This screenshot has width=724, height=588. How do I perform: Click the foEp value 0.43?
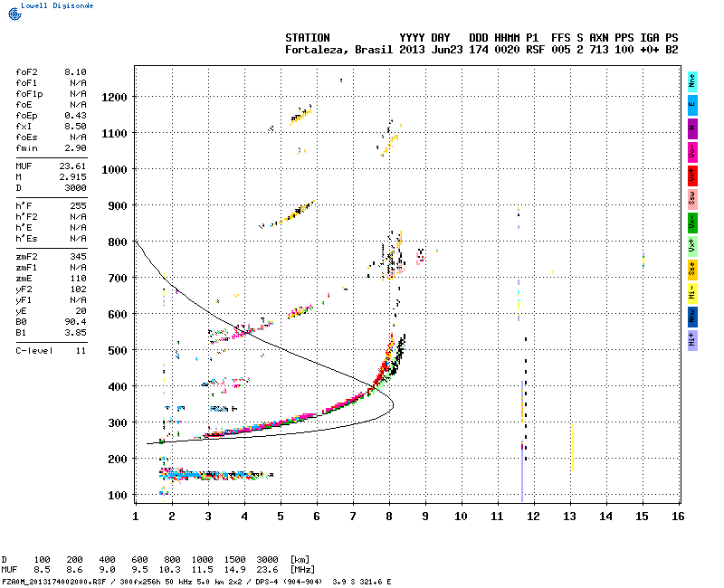pos(75,116)
